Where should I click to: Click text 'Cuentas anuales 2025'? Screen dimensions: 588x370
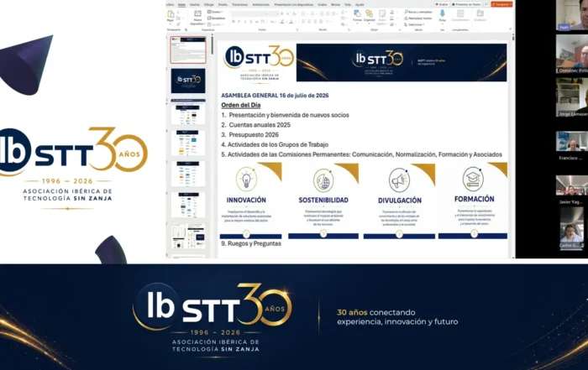[260, 125]
